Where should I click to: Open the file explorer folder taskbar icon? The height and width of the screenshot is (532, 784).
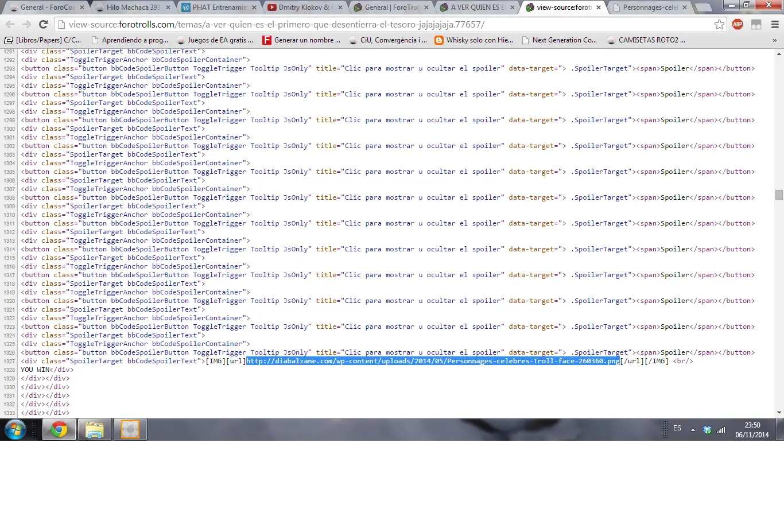click(x=95, y=429)
